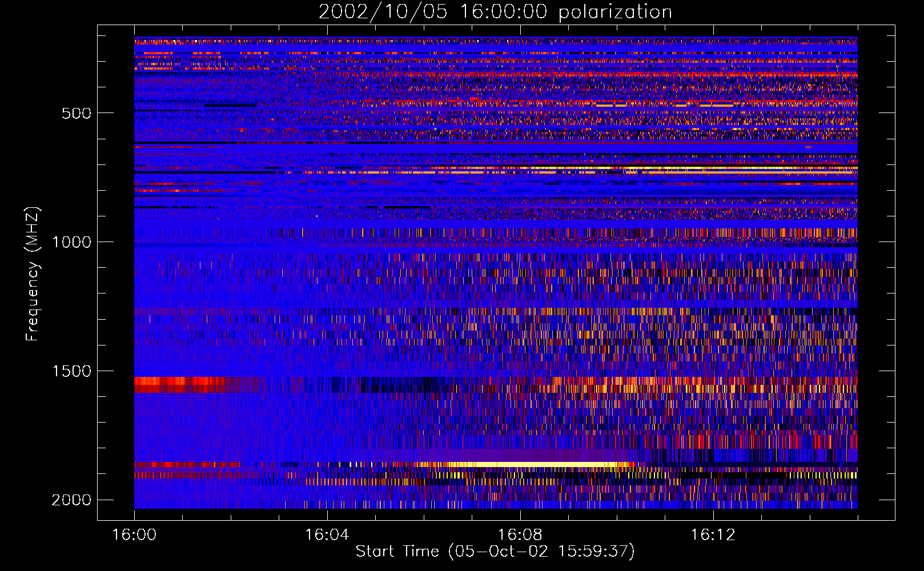Screen dimensions: 924x571
Task: Click the 'Start Time (05-Oct-02 15:59:37)' label
Action: pos(495,552)
